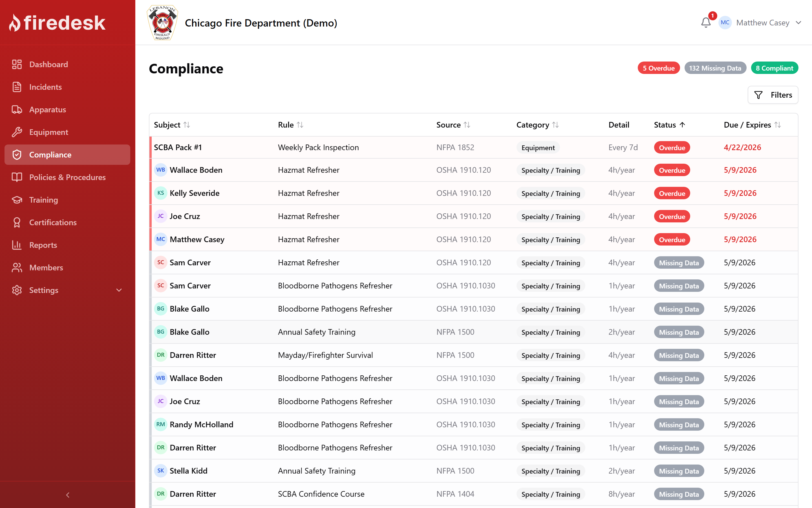Click the Members people icon
This screenshot has width=812, height=508.
point(17,268)
